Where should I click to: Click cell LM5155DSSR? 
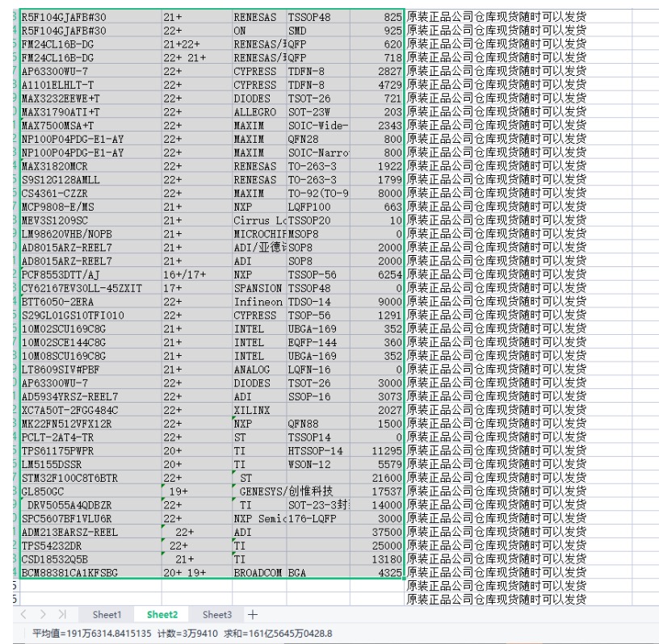coord(90,465)
